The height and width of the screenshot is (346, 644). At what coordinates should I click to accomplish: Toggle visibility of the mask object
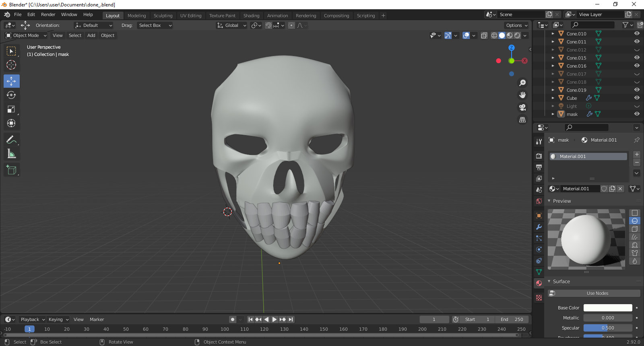coord(637,114)
